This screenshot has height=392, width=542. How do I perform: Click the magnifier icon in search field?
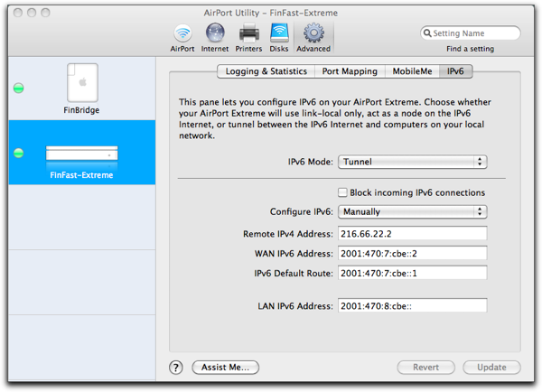427,33
